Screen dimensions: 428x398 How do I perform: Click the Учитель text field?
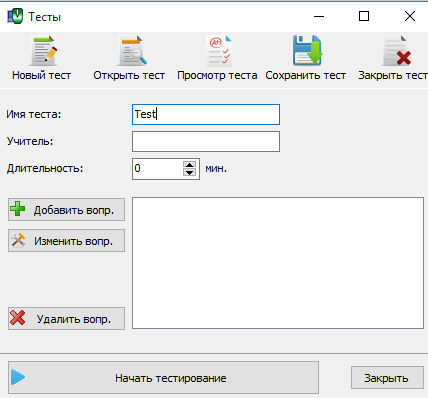click(x=206, y=142)
